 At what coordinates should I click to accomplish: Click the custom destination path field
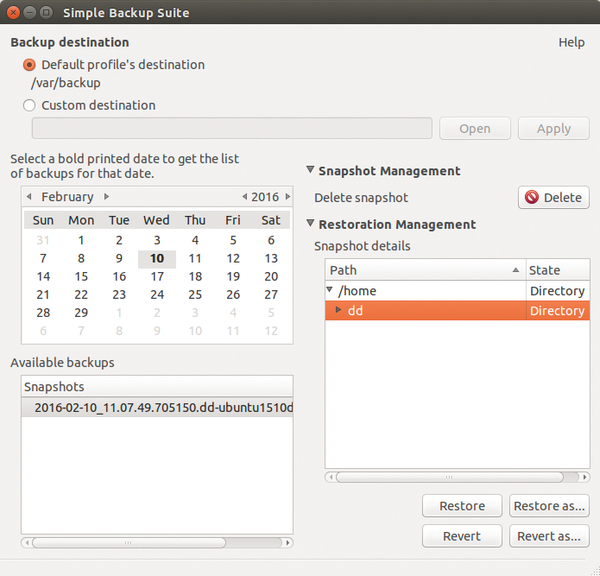click(x=232, y=128)
